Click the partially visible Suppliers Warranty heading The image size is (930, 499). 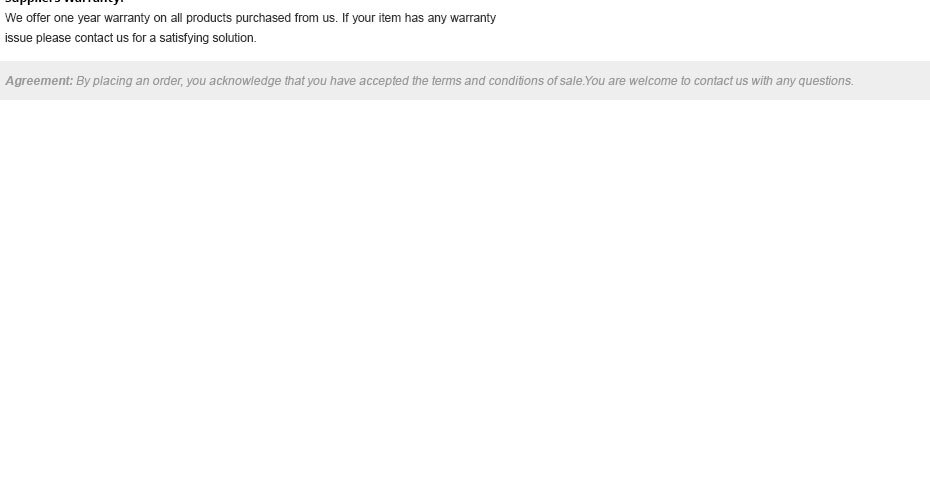(x=64, y=2)
